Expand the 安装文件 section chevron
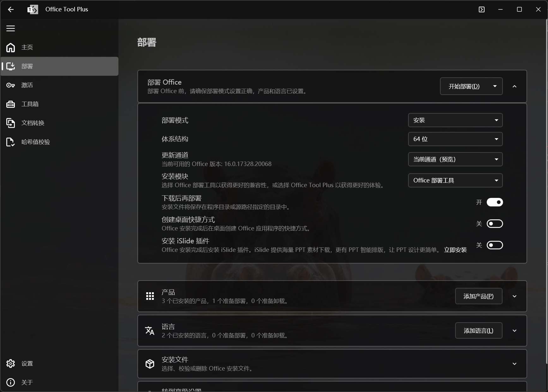 click(x=515, y=364)
